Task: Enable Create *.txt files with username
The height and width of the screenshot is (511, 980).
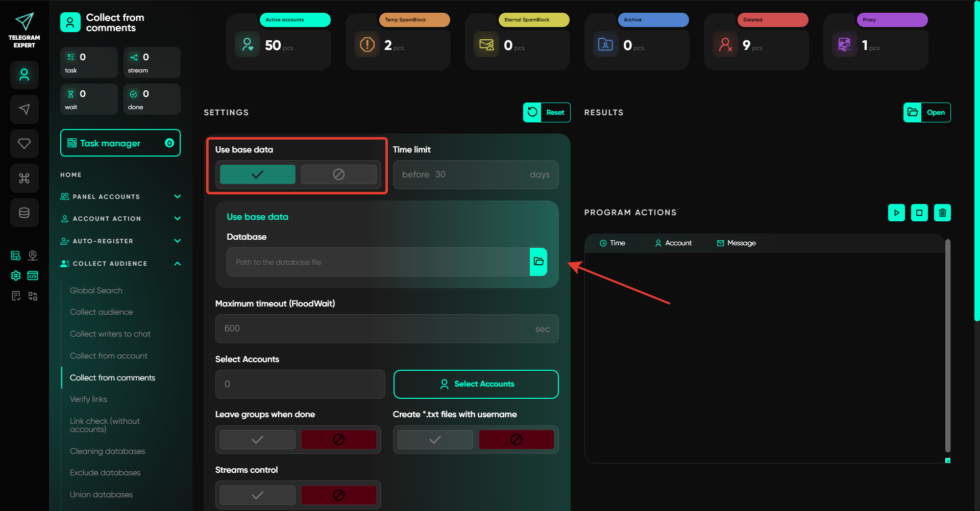Action: click(x=435, y=440)
